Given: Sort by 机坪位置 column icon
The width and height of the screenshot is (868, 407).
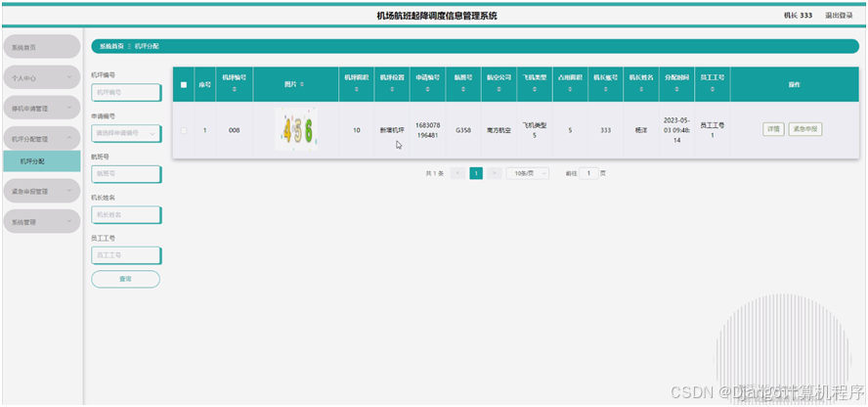Looking at the screenshot, I should pyautogui.click(x=392, y=89).
